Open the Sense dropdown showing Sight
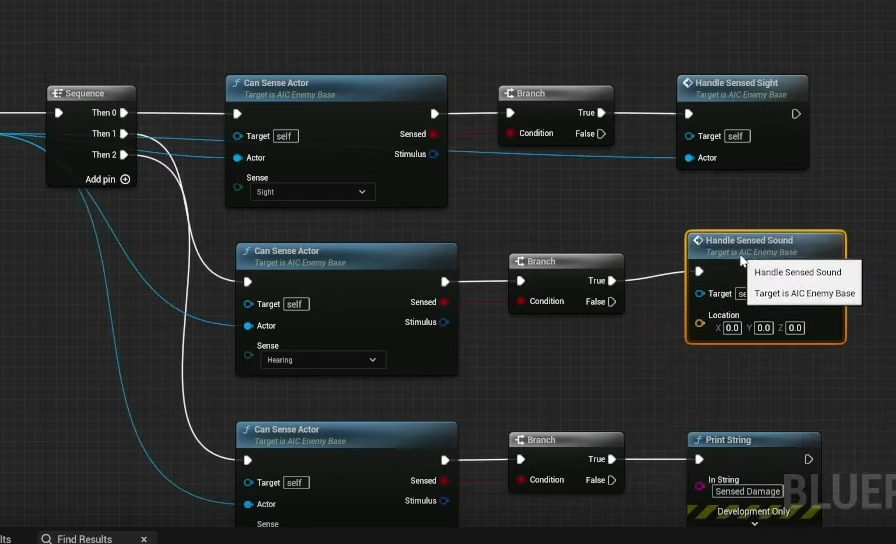This screenshot has width=896, height=544. (x=312, y=192)
